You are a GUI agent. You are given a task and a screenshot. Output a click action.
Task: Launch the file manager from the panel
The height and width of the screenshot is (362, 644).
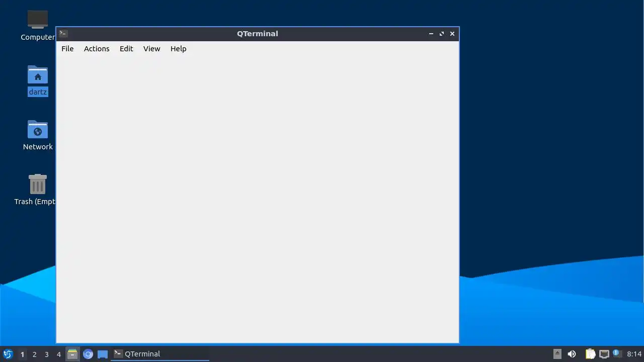point(72,354)
